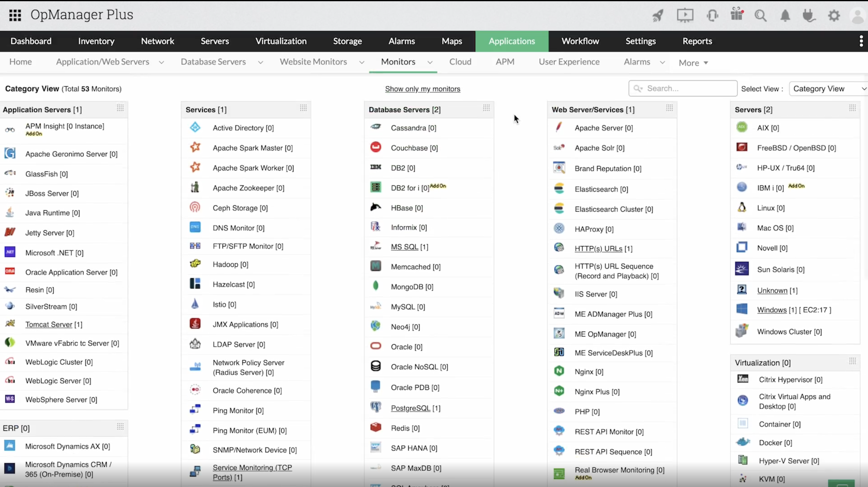
Task: Click the settings gear icon in header
Action: [x=834, y=15]
